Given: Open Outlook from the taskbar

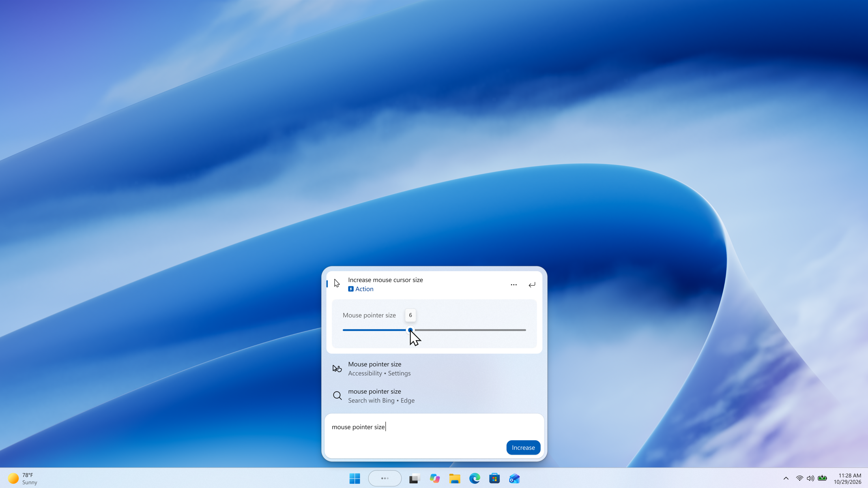Looking at the screenshot, I should [x=514, y=479].
